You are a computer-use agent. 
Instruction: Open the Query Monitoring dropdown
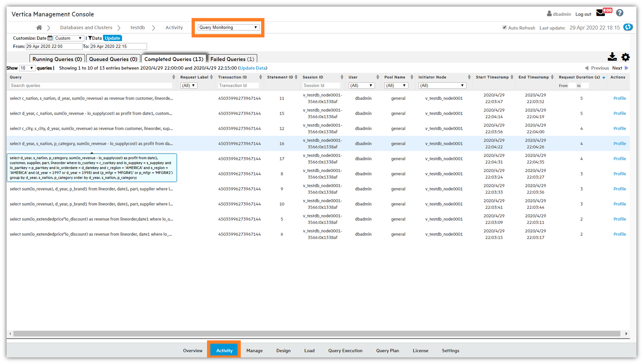coord(228,28)
